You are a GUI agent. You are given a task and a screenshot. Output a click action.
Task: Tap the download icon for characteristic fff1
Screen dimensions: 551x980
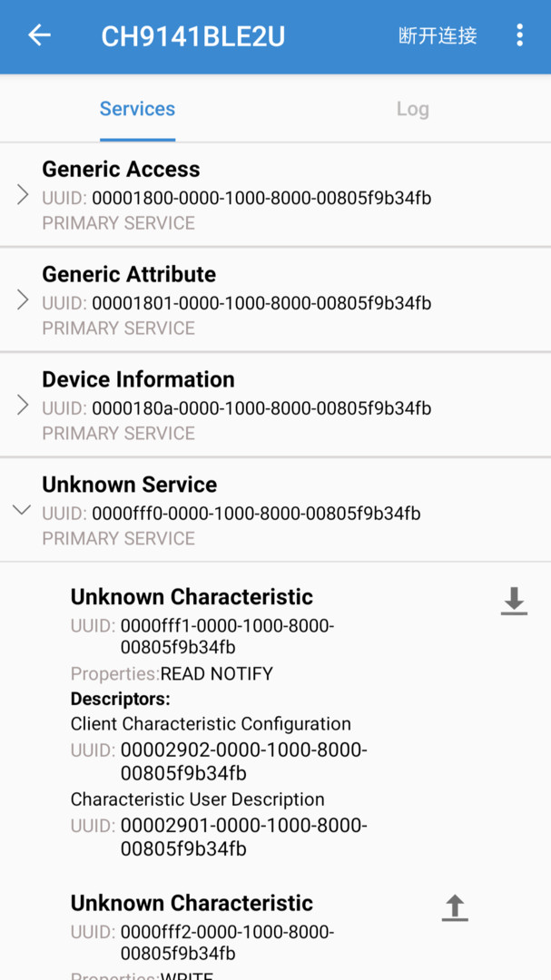tap(514, 601)
